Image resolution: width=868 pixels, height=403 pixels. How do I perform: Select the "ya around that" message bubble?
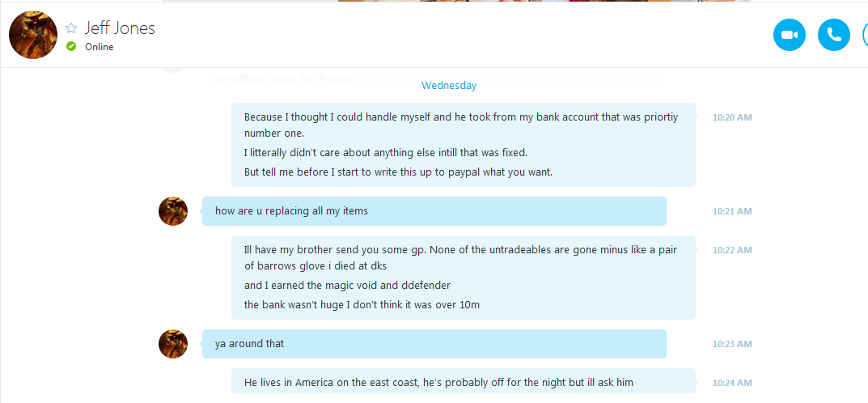pyautogui.click(x=434, y=344)
